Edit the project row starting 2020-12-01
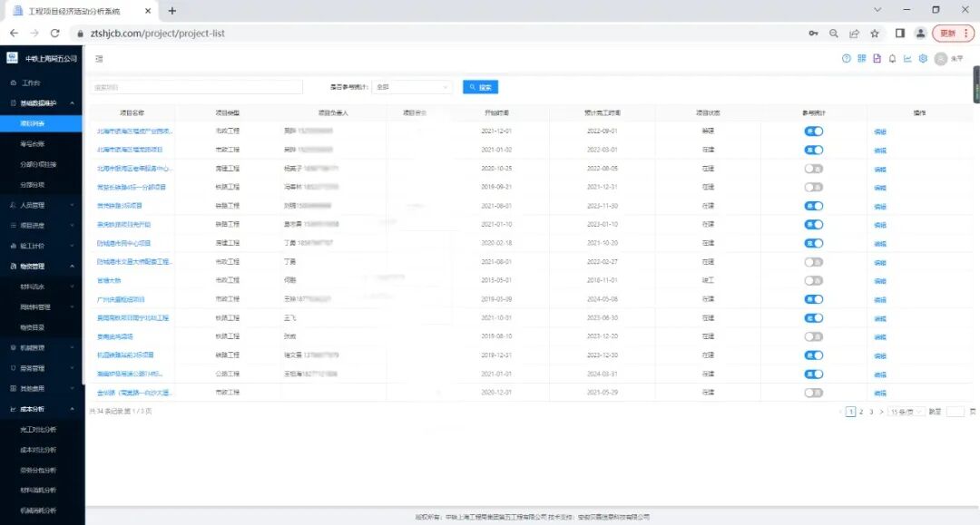 [x=880, y=394]
